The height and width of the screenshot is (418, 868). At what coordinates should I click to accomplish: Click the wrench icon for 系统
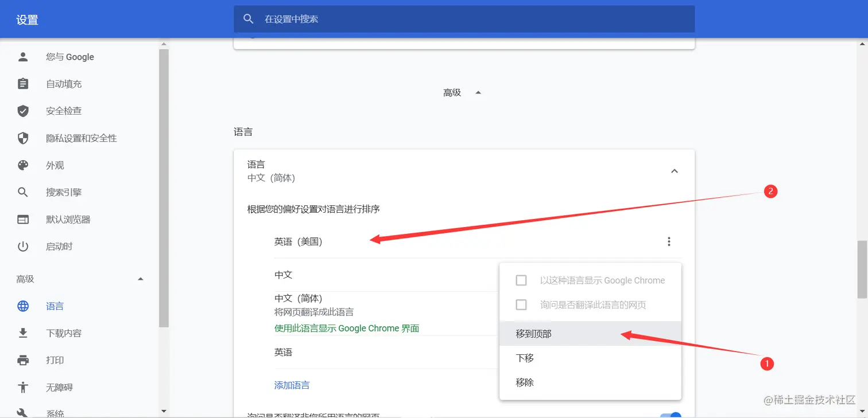(x=23, y=413)
